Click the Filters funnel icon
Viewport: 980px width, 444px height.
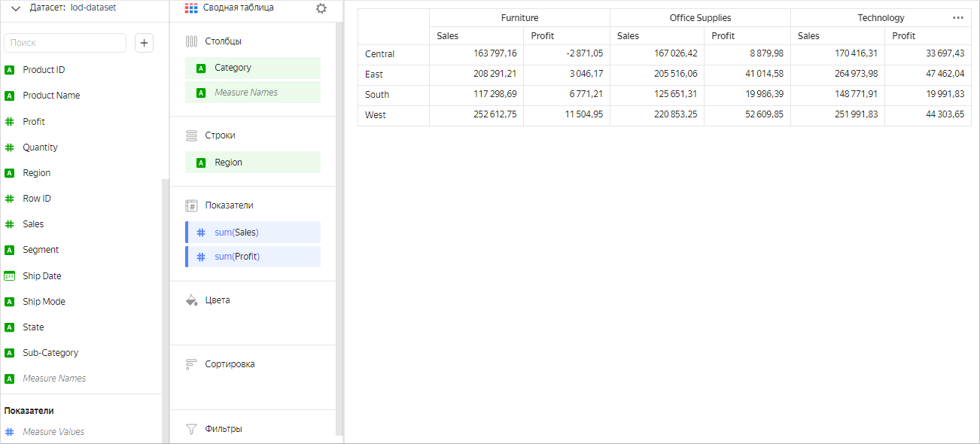coord(191,429)
